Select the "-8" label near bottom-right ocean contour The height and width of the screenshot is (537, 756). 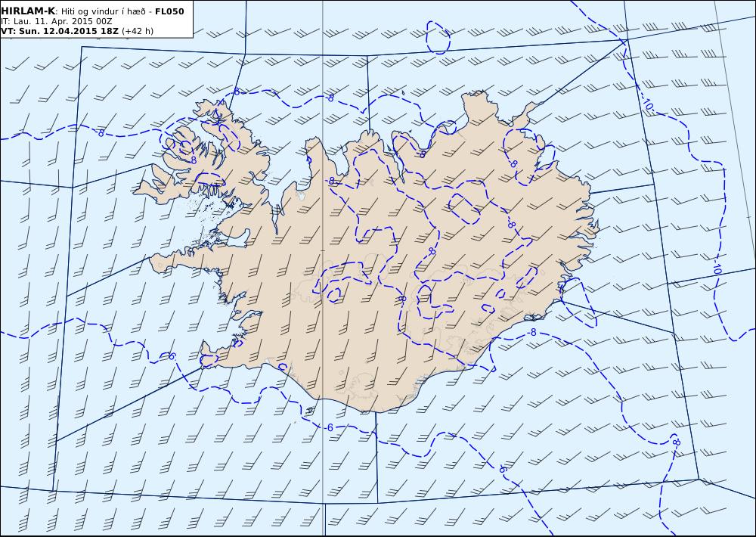675,442
